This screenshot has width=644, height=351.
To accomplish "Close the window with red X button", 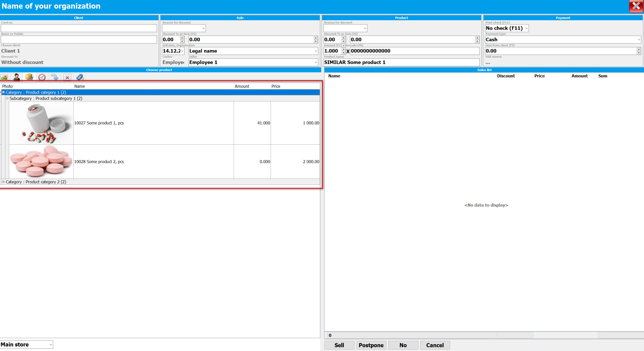I will [x=636, y=6].
